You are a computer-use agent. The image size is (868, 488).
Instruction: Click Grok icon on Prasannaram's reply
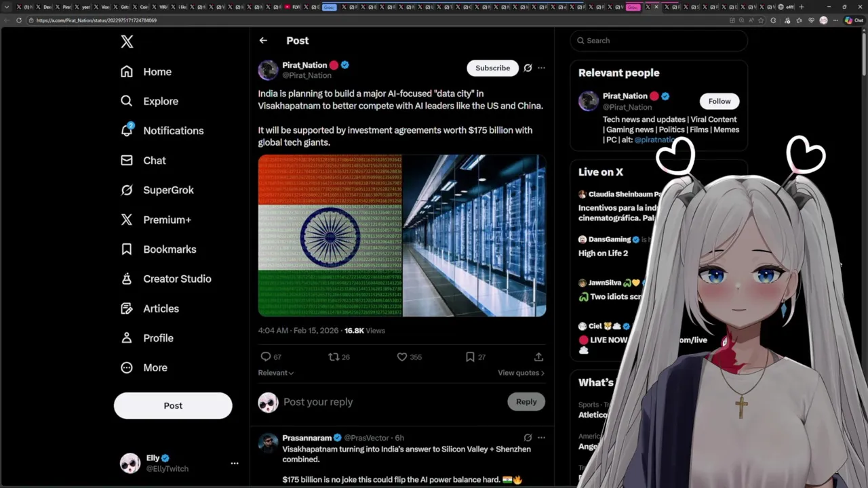pyautogui.click(x=528, y=438)
